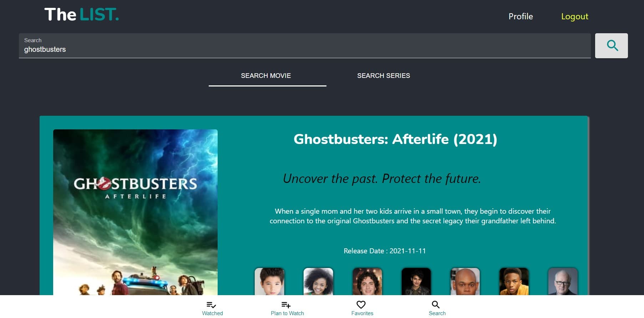Screen dimensions: 644x318
Task: Switch to the SEARCH SERIES tab
Action: pos(384,76)
